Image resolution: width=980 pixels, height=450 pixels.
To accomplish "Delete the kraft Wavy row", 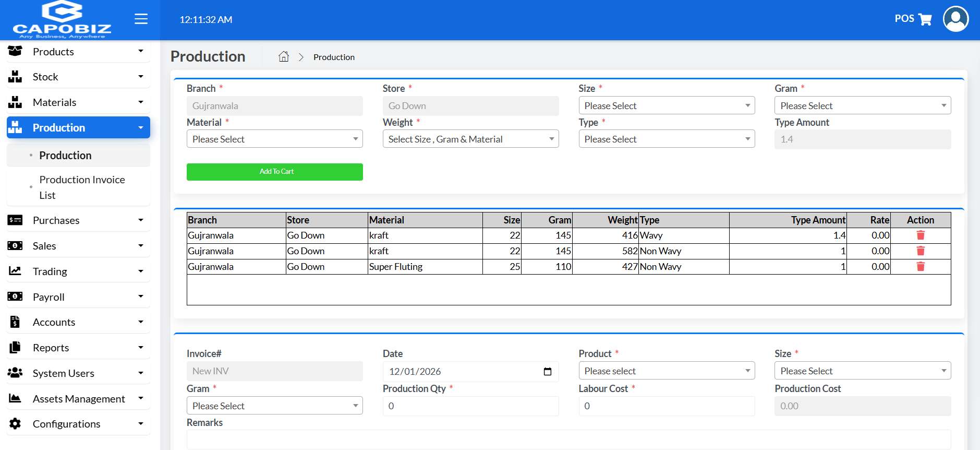I will click(x=920, y=235).
